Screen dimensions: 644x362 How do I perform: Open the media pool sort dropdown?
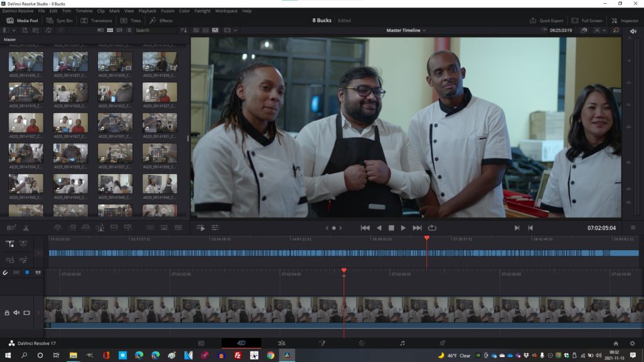click(x=184, y=30)
